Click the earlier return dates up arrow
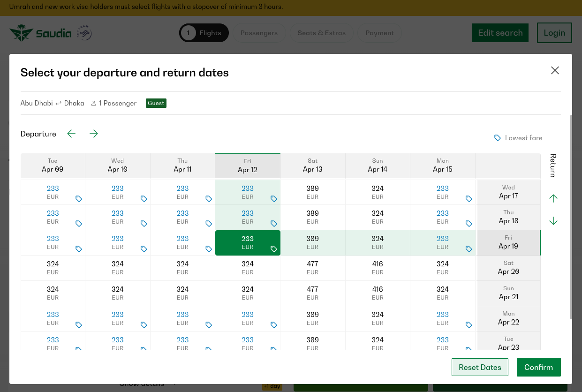 coord(553,198)
